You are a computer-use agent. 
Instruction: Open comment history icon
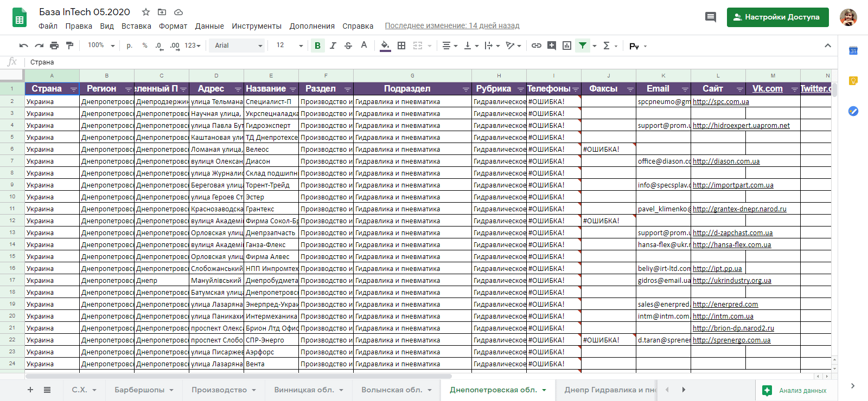[711, 17]
